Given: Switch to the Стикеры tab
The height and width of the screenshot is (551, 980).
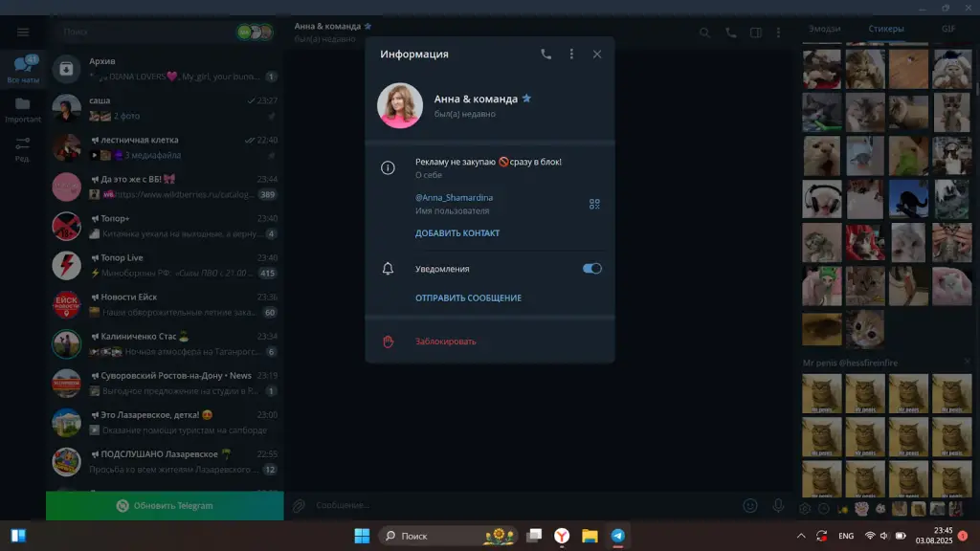Looking at the screenshot, I should 885,29.
